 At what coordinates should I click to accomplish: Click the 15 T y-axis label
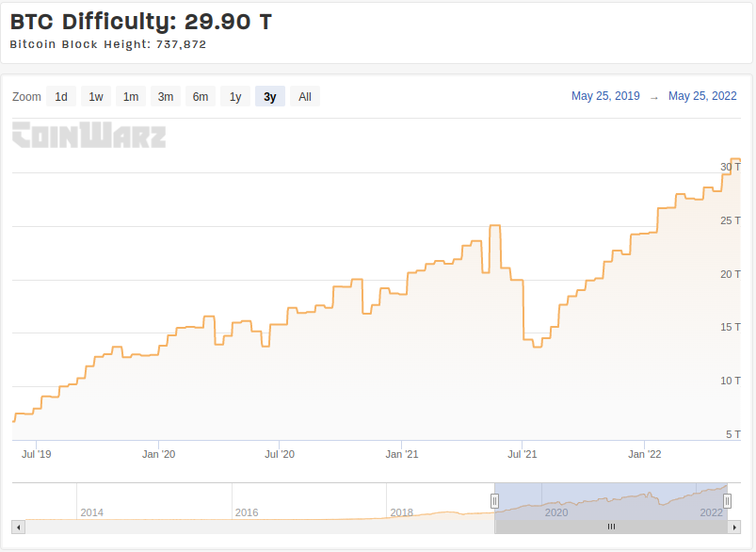[x=731, y=327]
